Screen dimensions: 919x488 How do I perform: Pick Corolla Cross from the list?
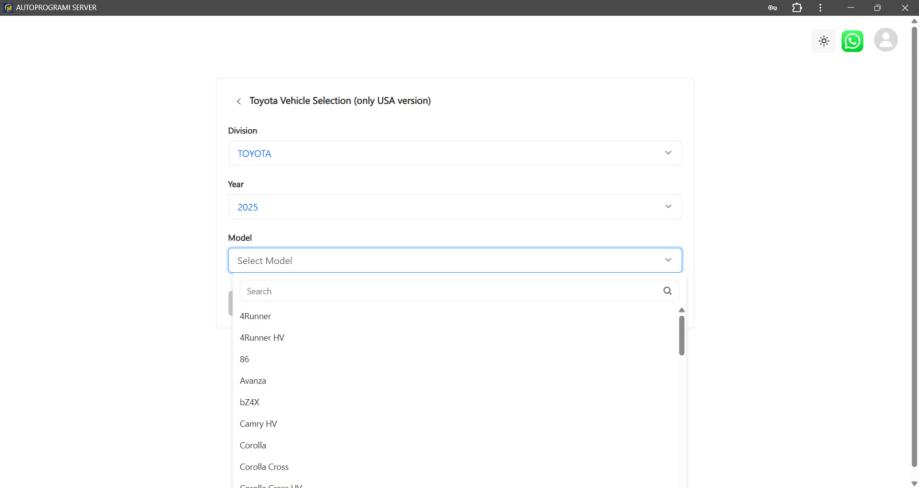click(x=264, y=467)
